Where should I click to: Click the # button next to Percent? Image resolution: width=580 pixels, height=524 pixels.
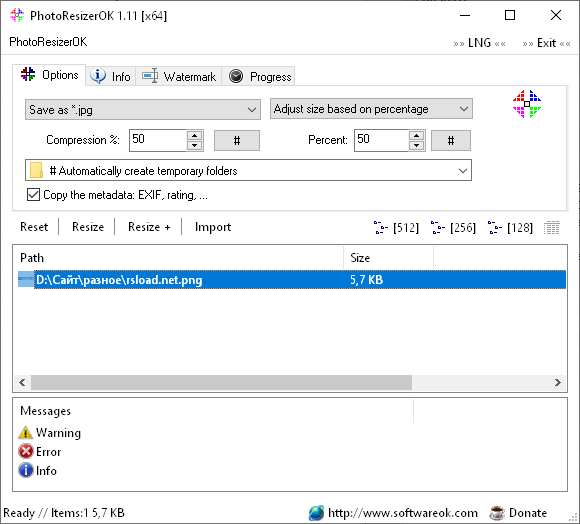(451, 141)
